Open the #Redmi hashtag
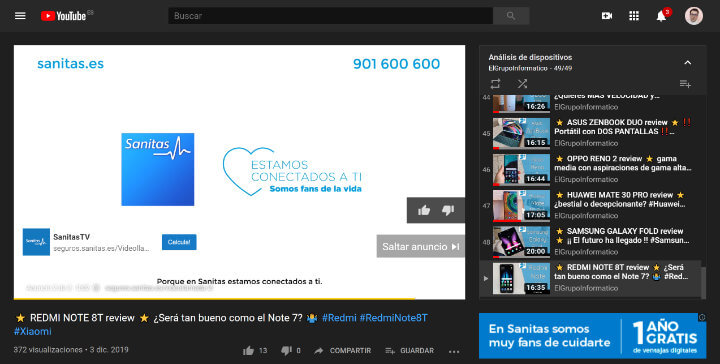 (339, 318)
